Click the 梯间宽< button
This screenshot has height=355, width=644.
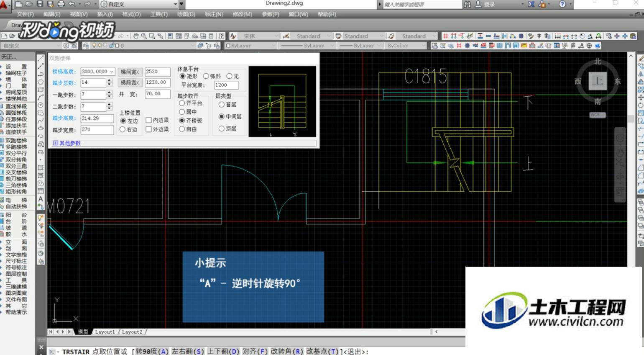130,72
